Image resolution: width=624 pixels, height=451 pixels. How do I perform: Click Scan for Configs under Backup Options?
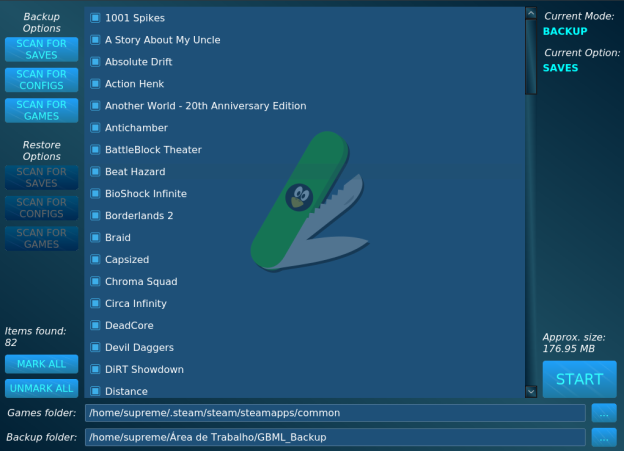[41, 79]
